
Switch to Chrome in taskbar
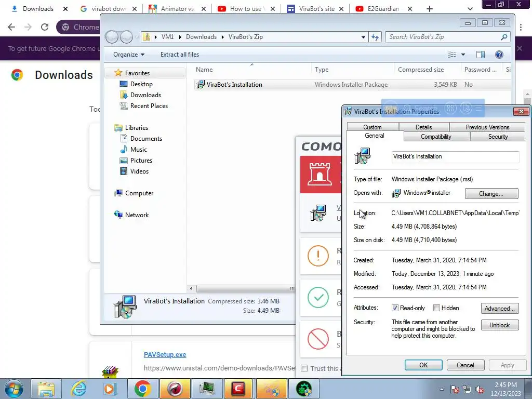(x=142, y=389)
